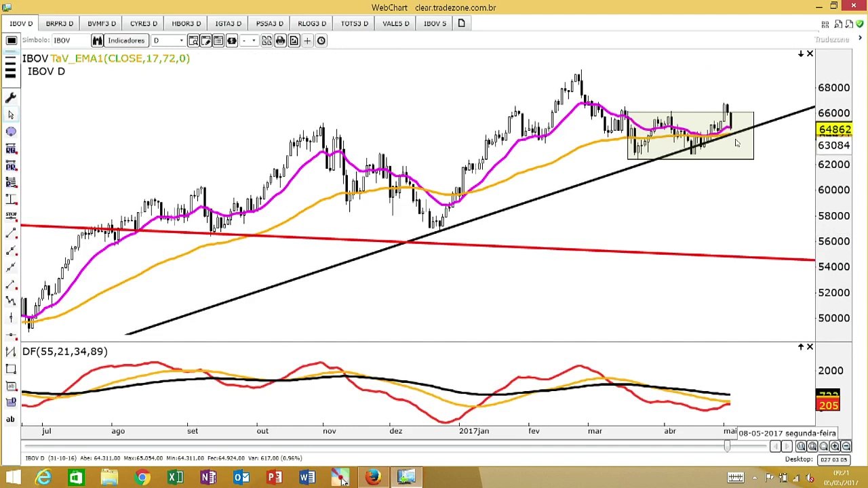Step chart forward with right arrow button

(x=787, y=446)
